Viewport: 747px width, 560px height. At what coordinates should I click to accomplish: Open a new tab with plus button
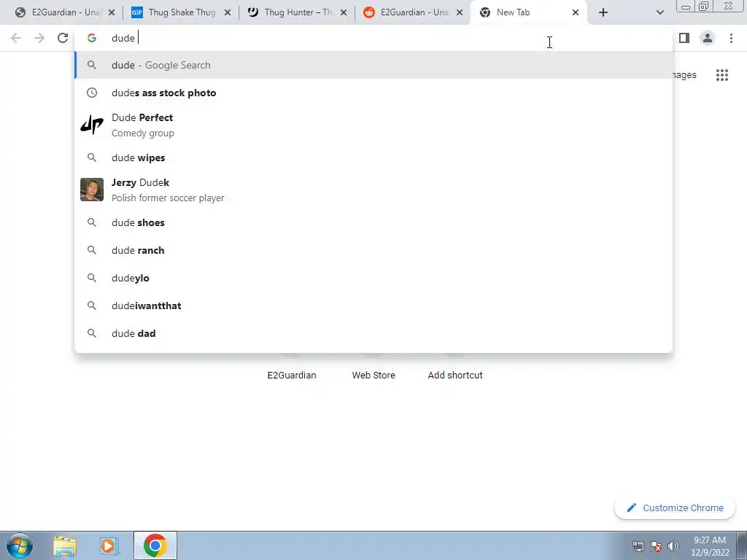tap(603, 12)
